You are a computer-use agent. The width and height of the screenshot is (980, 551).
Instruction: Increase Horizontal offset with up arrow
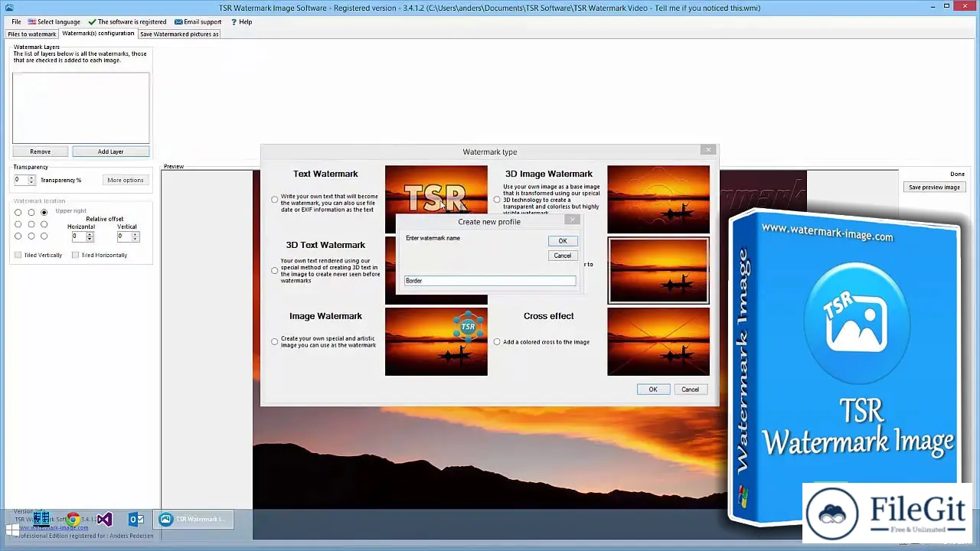tap(90, 234)
